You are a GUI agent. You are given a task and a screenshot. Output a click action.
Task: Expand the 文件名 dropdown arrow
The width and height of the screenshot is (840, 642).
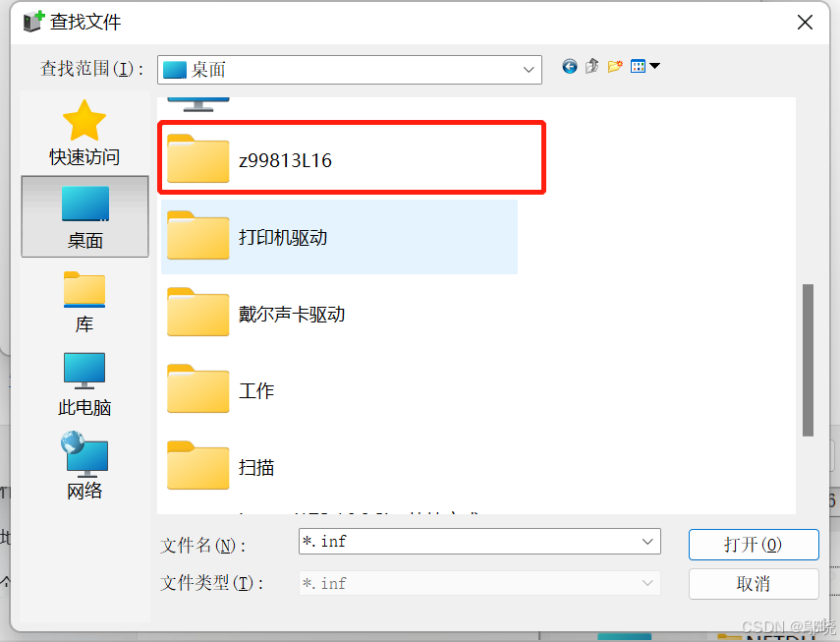pos(647,542)
